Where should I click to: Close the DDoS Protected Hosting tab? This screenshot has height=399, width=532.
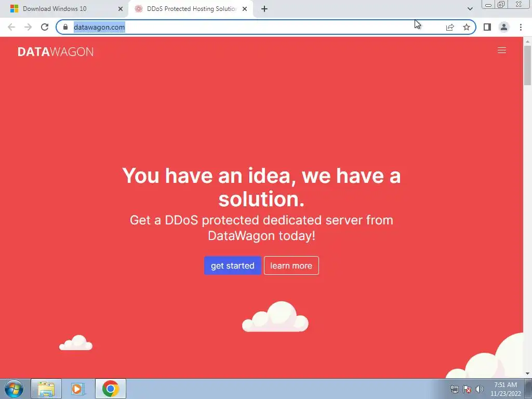coord(245,9)
